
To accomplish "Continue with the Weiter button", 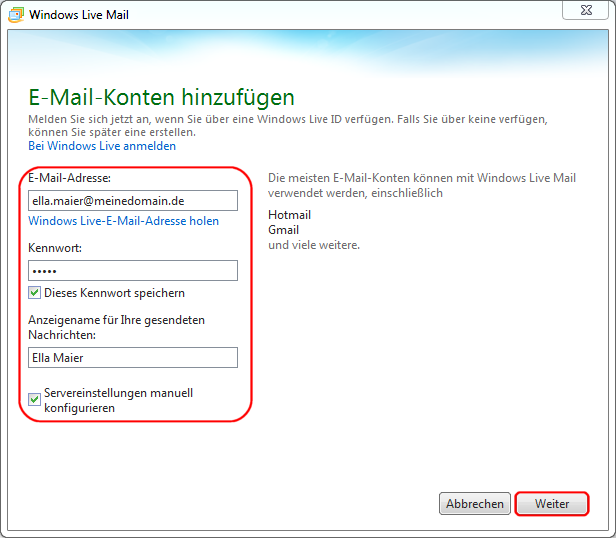I will (x=551, y=504).
